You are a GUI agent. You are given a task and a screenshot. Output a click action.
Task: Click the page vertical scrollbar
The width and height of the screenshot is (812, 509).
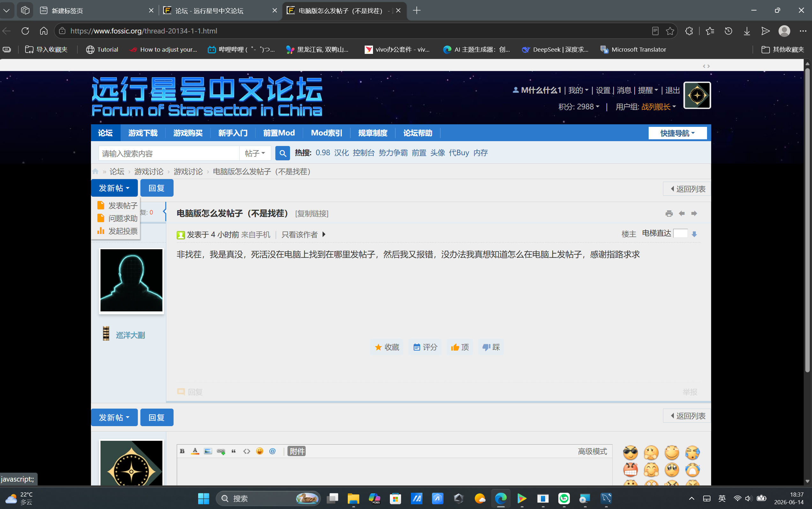point(807,219)
